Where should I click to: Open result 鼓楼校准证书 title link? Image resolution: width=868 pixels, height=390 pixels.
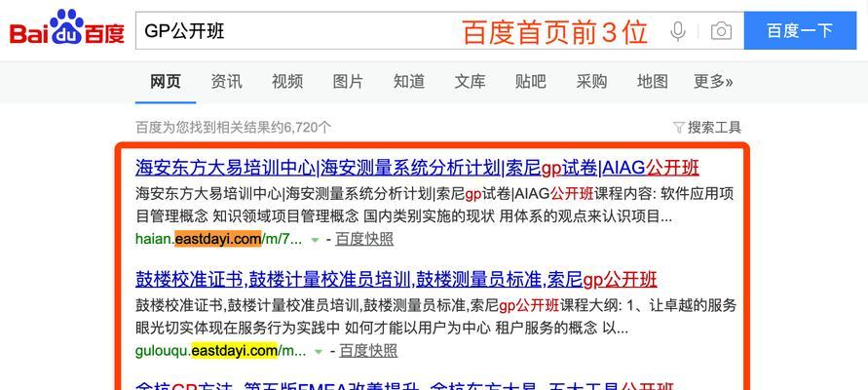point(396,279)
